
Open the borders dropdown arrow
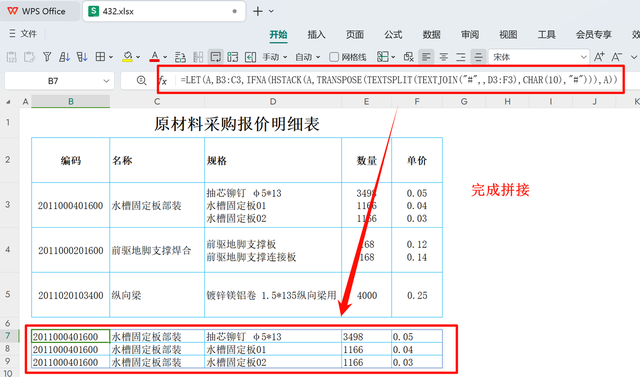pyautogui.click(x=111, y=57)
